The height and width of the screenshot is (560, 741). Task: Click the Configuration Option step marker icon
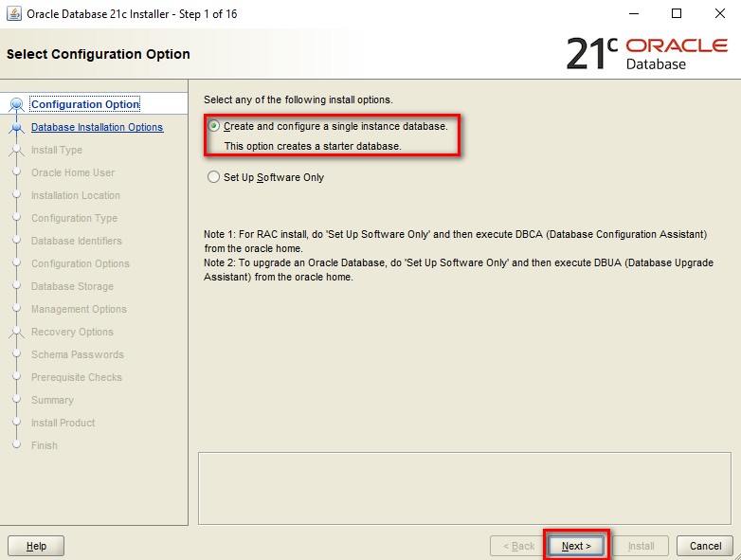(x=16, y=104)
